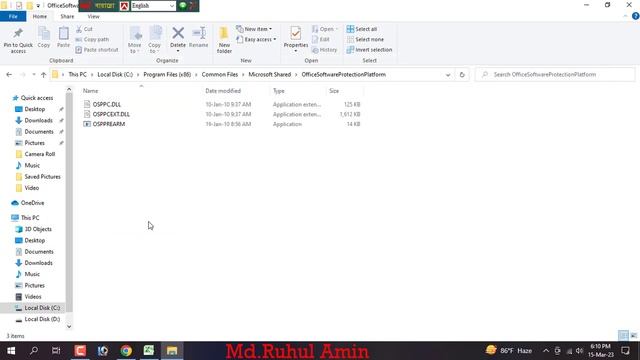This screenshot has width=640, height=360.
Task: Open the Move to menu
Action: click(135, 40)
